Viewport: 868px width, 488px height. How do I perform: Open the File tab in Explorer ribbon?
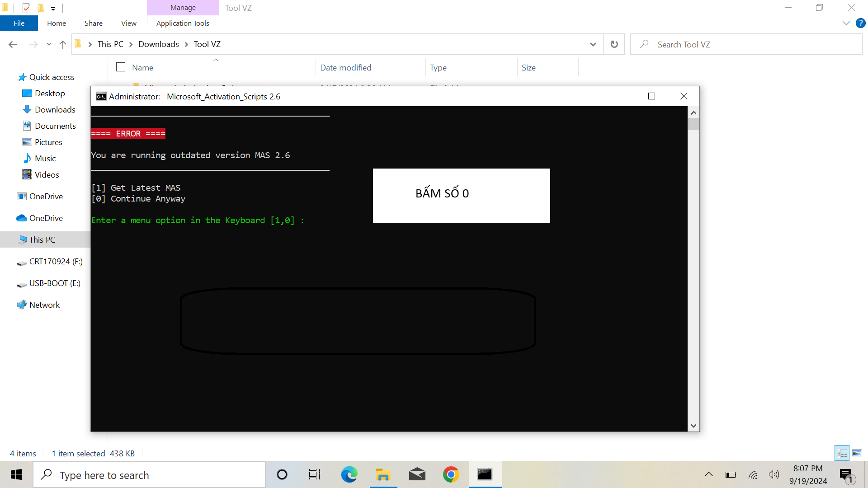tap(19, 23)
